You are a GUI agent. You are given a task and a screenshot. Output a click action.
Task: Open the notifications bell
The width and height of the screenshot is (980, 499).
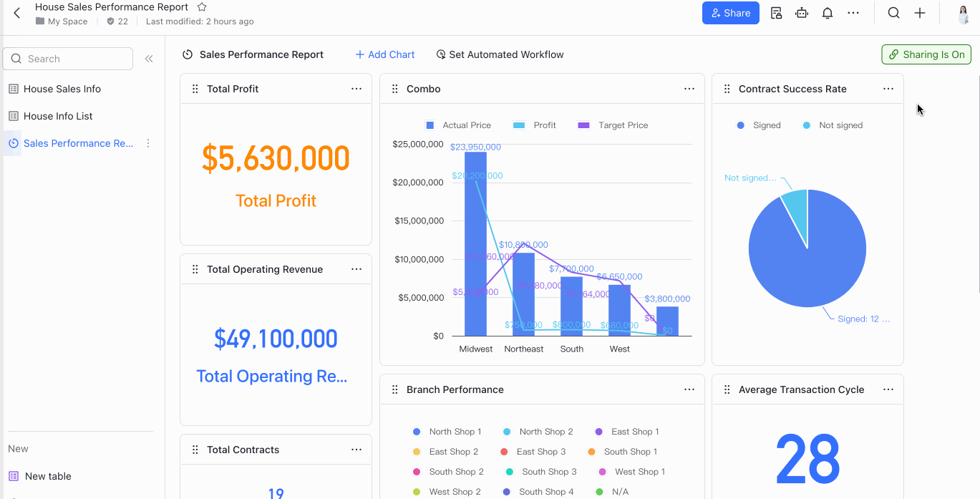point(827,12)
